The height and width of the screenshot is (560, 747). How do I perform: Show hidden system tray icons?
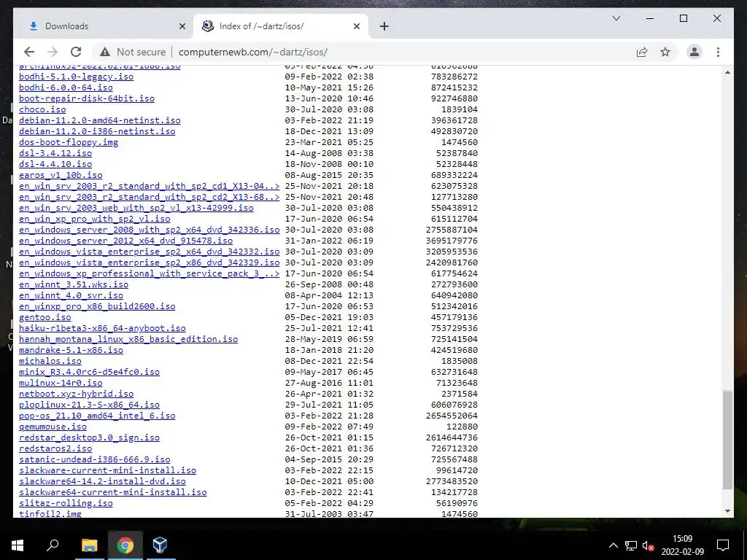[x=613, y=545]
